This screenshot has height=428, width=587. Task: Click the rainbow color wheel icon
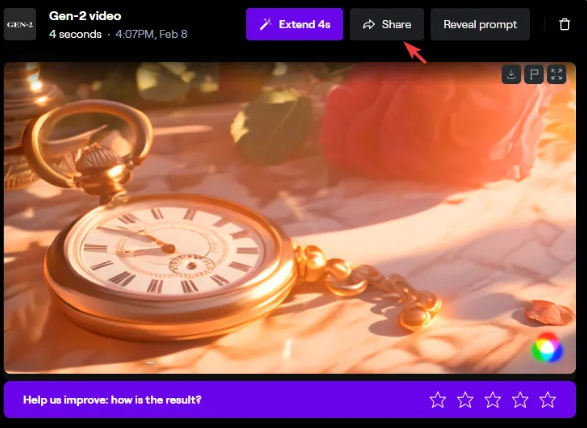click(x=547, y=348)
